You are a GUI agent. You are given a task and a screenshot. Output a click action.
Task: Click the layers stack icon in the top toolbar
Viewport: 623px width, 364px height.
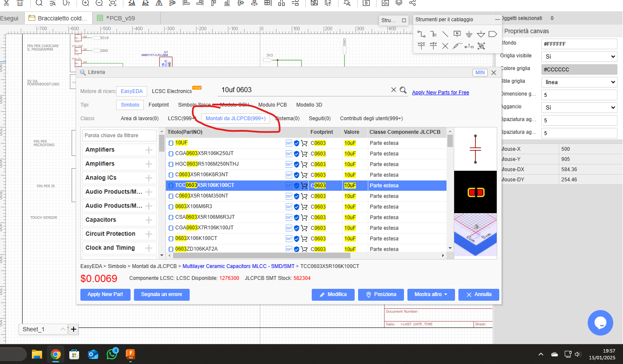pyautogui.click(x=399, y=3)
